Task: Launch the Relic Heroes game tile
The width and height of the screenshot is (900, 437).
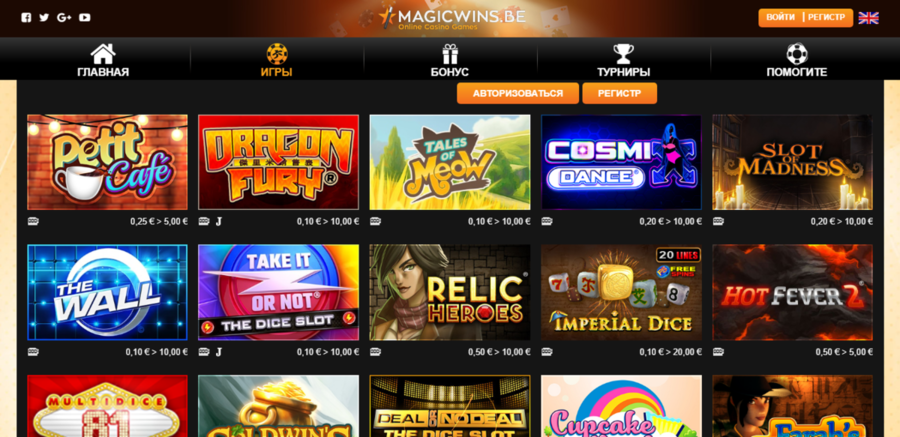Action: pos(450,292)
